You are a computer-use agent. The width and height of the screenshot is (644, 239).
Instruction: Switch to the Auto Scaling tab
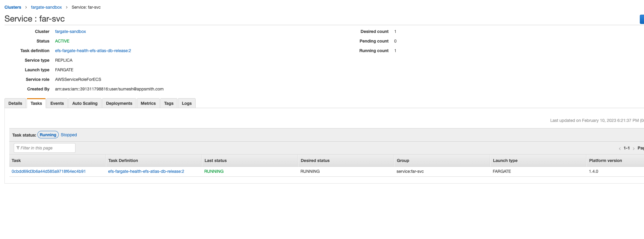click(x=85, y=103)
